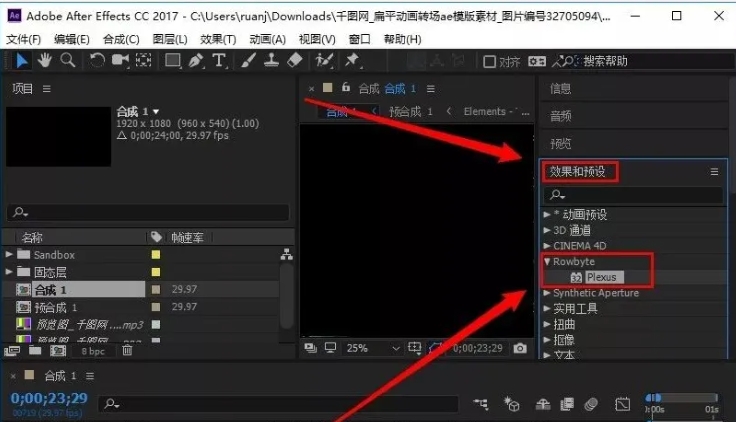Open the 效果(T) menu
736x422 pixels.
218,39
